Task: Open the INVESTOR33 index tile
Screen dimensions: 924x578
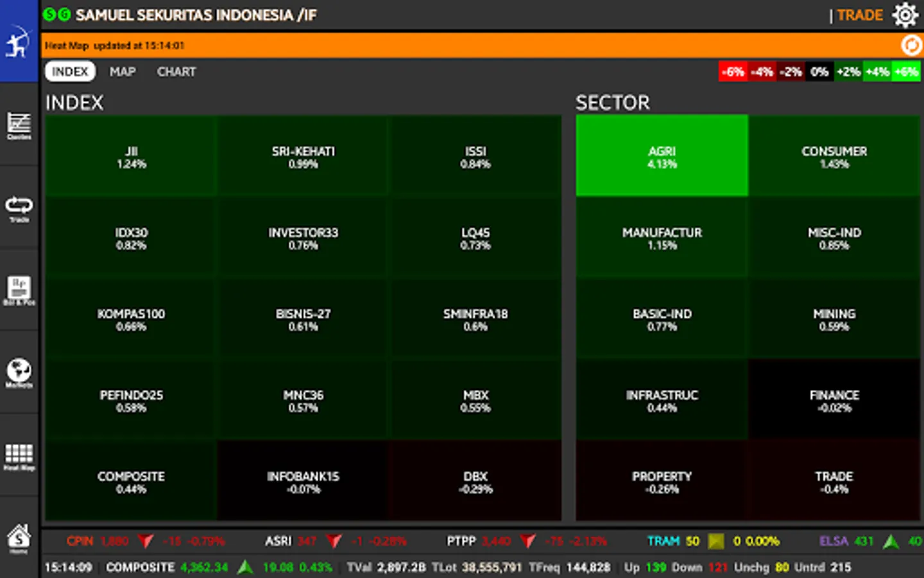Action: click(303, 237)
